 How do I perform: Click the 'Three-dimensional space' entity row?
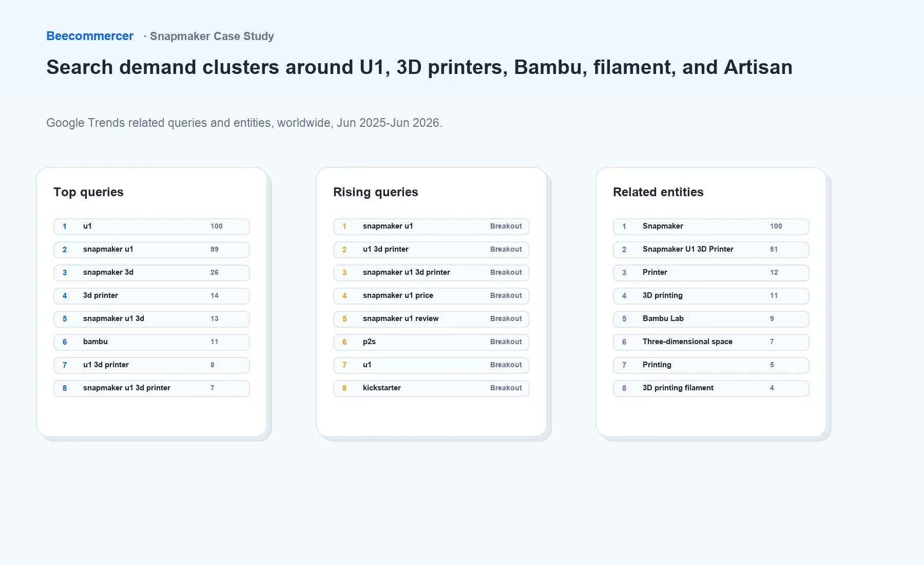point(711,342)
